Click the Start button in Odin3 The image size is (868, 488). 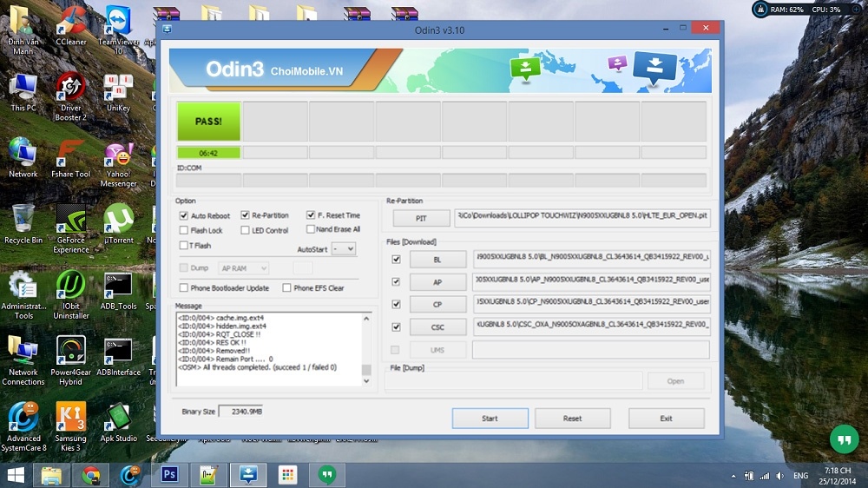coord(490,419)
